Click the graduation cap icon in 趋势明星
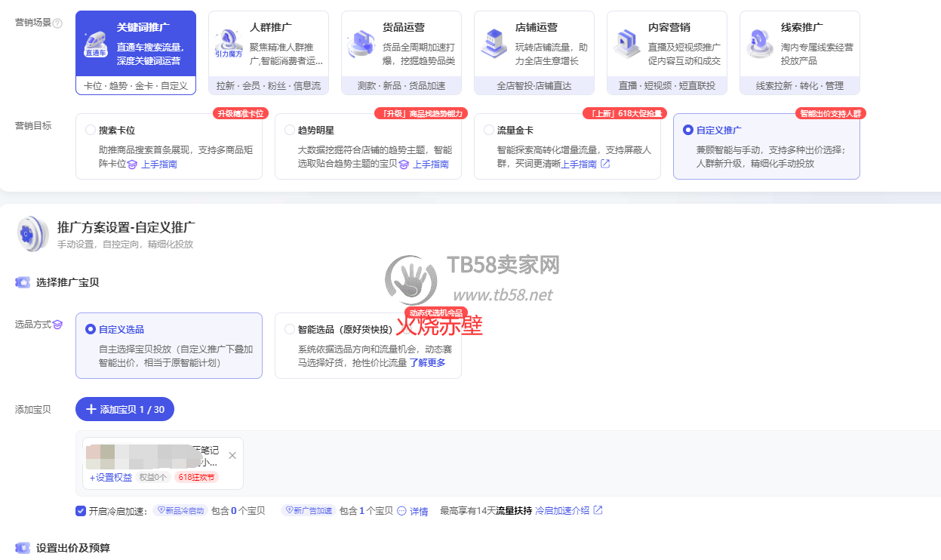Screen dimensions: 941x560 point(404,164)
